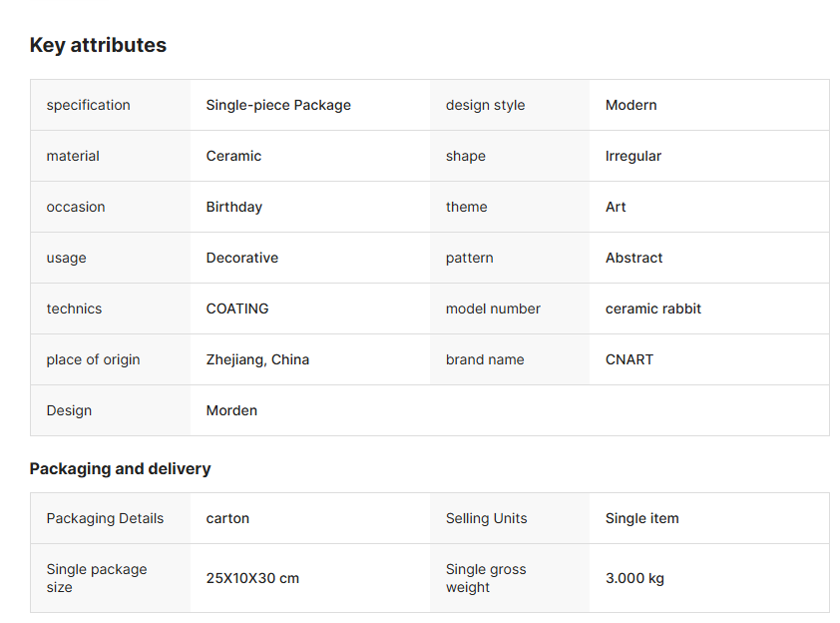Select the CNART brand name value
840x623 pixels.
629,359
